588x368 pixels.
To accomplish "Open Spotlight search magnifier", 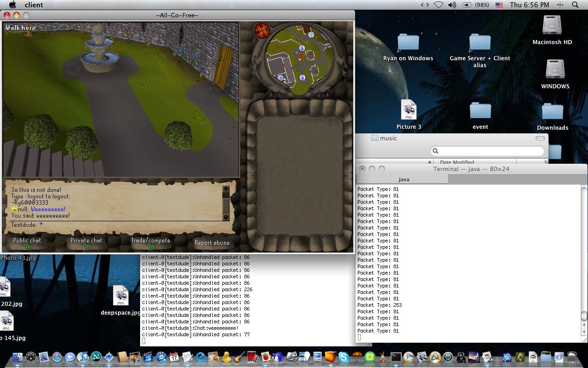I will click(575, 5).
